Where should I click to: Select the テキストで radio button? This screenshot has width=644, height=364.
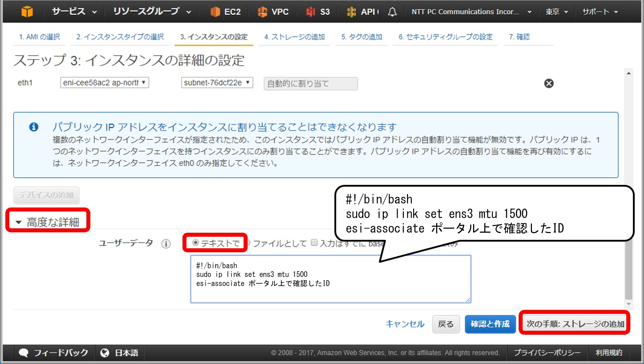pyautogui.click(x=195, y=243)
